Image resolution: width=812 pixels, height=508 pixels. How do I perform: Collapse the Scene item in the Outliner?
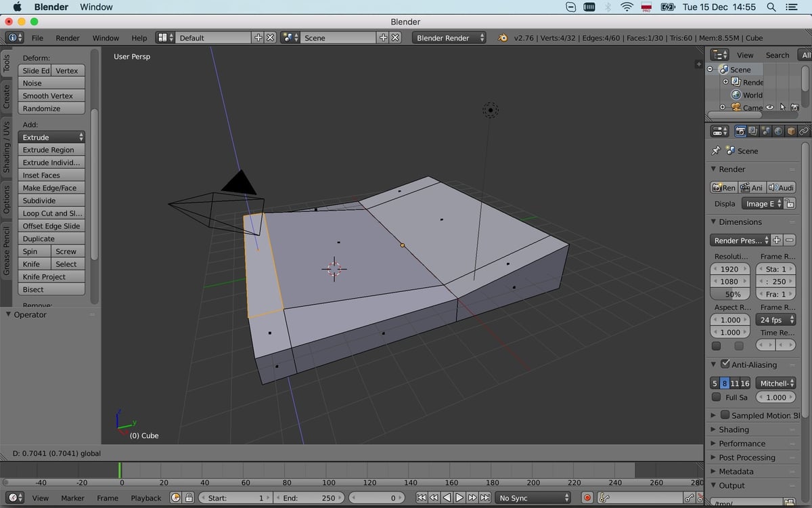tap(710, 69)
